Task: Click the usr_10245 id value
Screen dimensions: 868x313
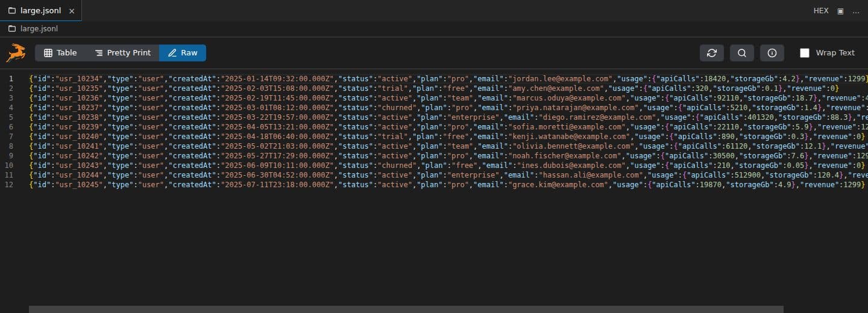Action: pyautogui.click(x=79, y=185)
